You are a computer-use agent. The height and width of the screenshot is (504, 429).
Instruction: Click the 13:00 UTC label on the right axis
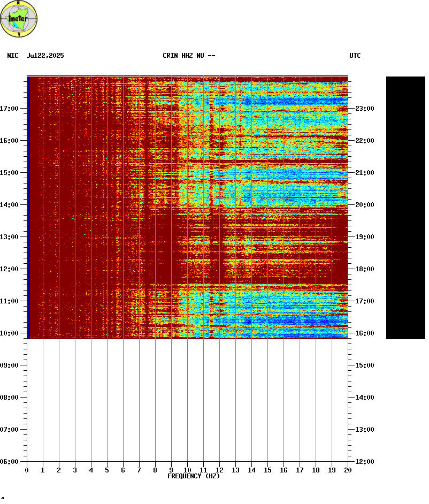[365, 430]
